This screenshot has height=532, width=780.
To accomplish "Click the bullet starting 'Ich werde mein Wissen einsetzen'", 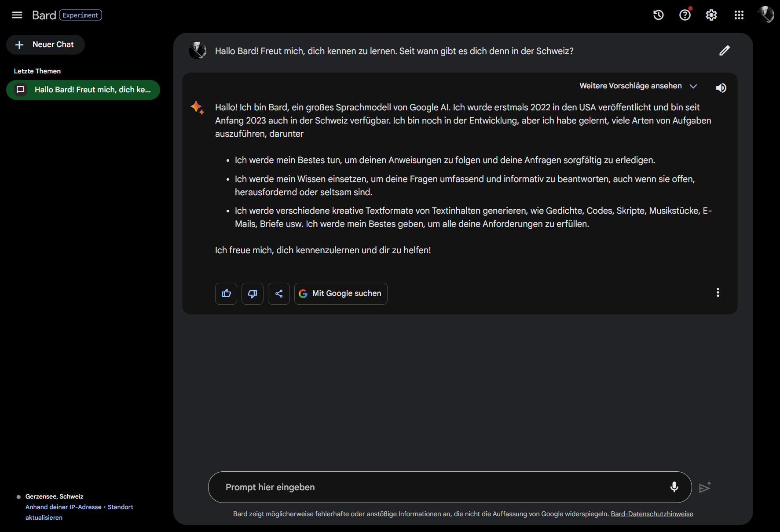I will (465, 186).
